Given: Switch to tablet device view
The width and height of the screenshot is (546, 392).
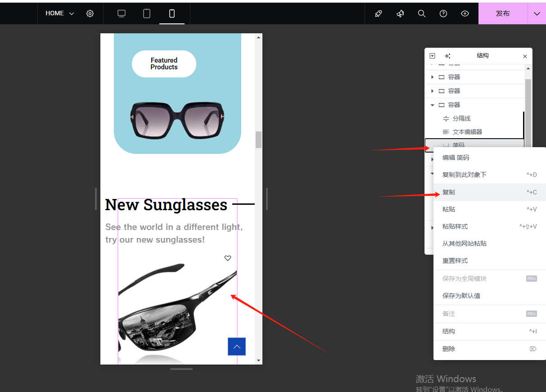Looking at the screenshot, I should click(147, 14).
